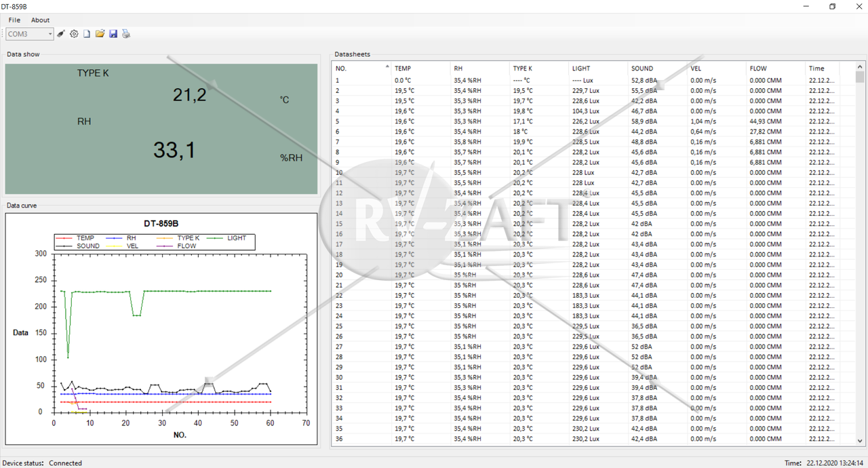Select the 44,2 dBA sound cell
The image size is (868, 468).
[x=644, y=132]
